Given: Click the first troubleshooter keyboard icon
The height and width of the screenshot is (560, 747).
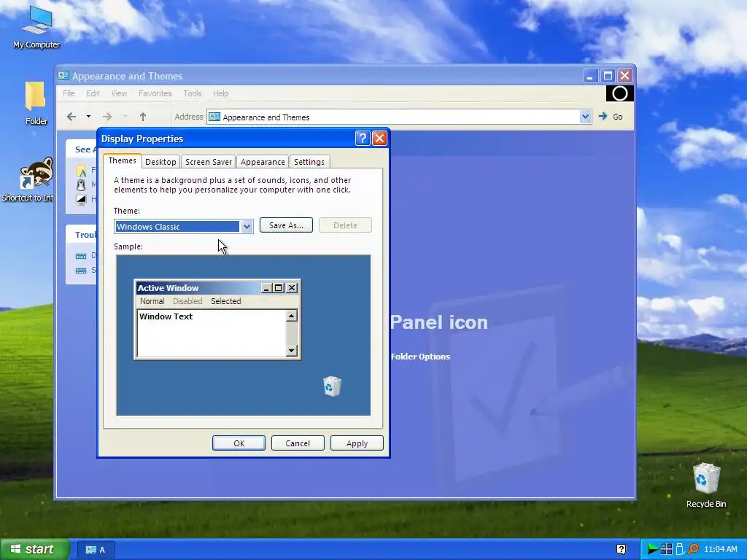Looking at the screenshot, I should pos(81,256).
